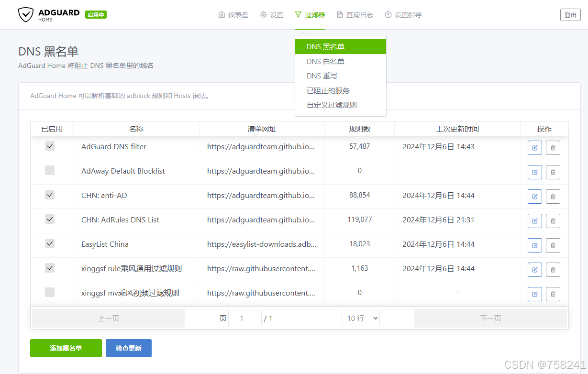Delete the EasyList China entry
The height and width of the screenshot is (374, 588).
[553, 245]
